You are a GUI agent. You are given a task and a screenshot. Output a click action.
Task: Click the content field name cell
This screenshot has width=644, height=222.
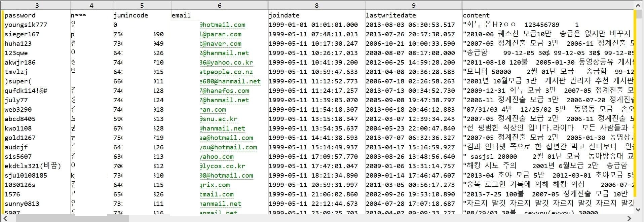(x=548, y=15)
